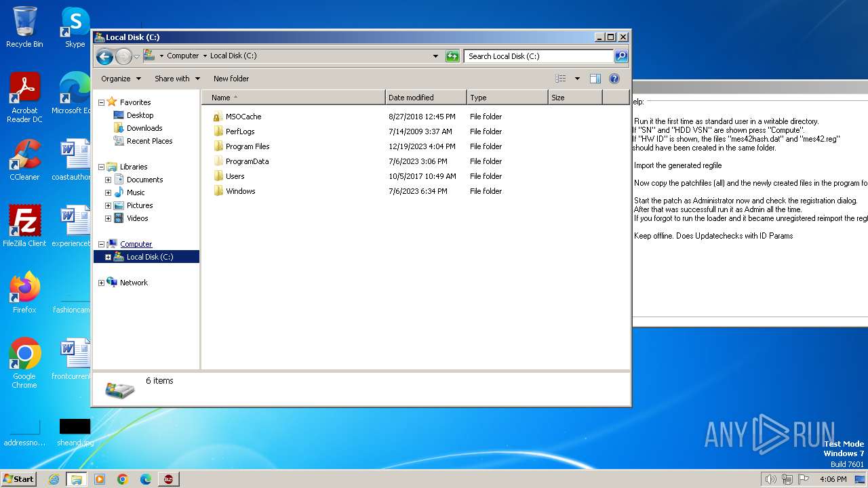Click the Explorer Back navigation button
This screenshot has height=488, width=868.
tap(104, 56)
